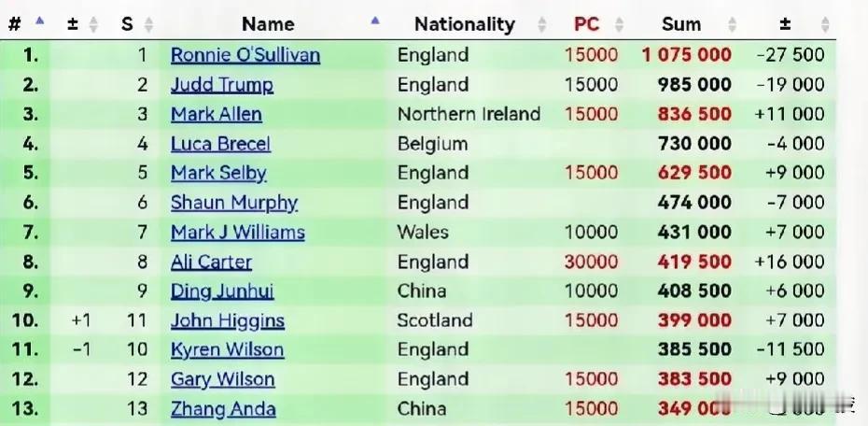This screenshot has height=426, width=868.
Task: Sort by the # rank column arrow
Action: click(x=39, y=21)
